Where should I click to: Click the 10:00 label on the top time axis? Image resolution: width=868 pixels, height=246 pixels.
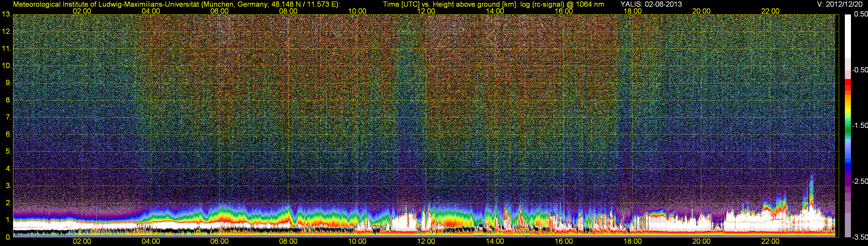tap(357, 11)
